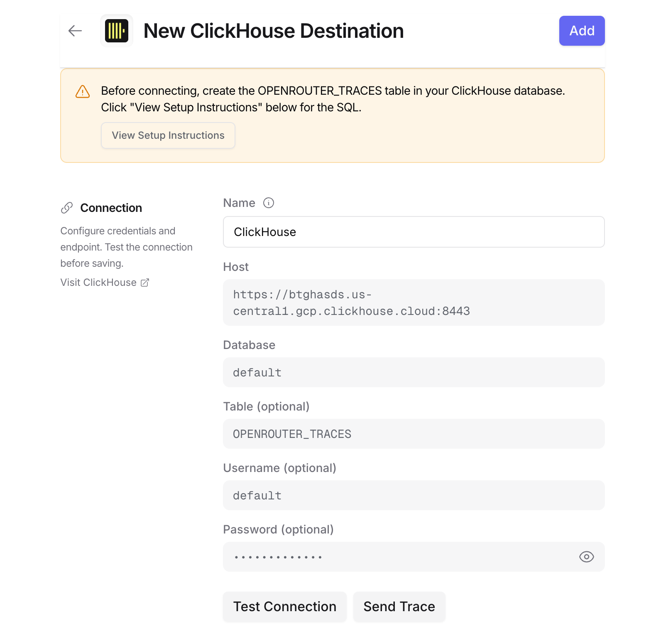Click the Connection link chain icon
The image size is (656, 644).
tap(67, 208)
